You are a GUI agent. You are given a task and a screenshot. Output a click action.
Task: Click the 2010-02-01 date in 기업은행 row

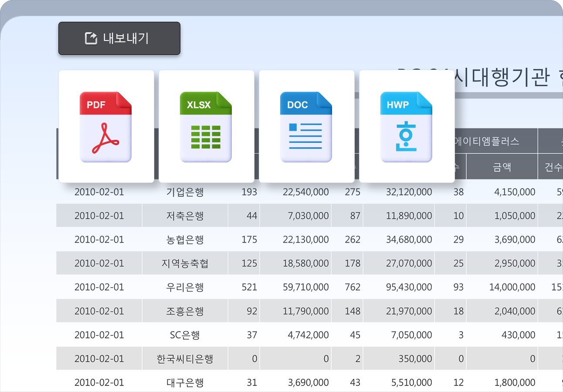click(x=99, y=192)
